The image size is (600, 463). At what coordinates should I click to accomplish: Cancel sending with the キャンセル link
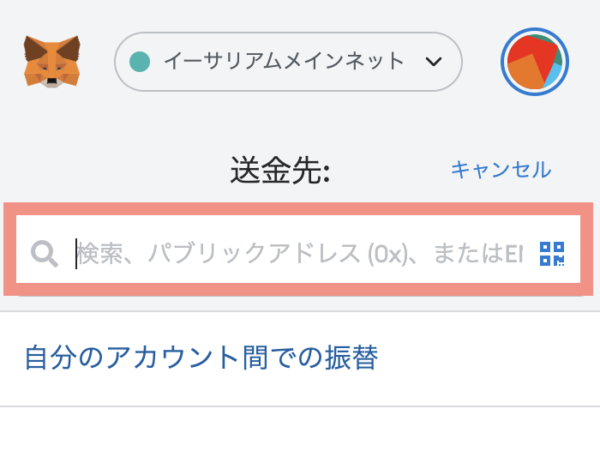click(501, 170)
